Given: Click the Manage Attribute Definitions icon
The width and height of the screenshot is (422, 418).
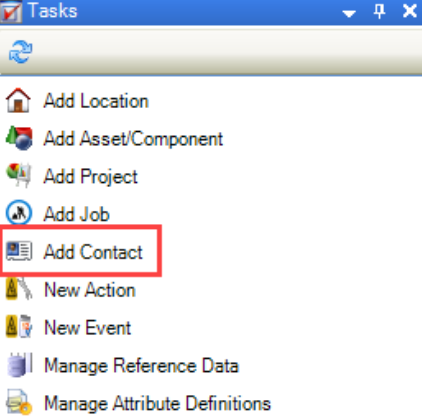Looking at the screenshot, I should [x=20, y=402].
